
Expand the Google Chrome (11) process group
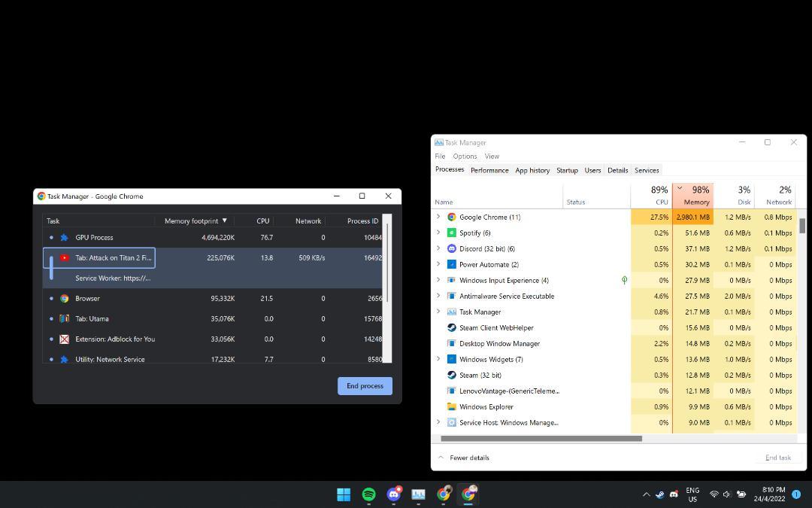tap(439, 217)
